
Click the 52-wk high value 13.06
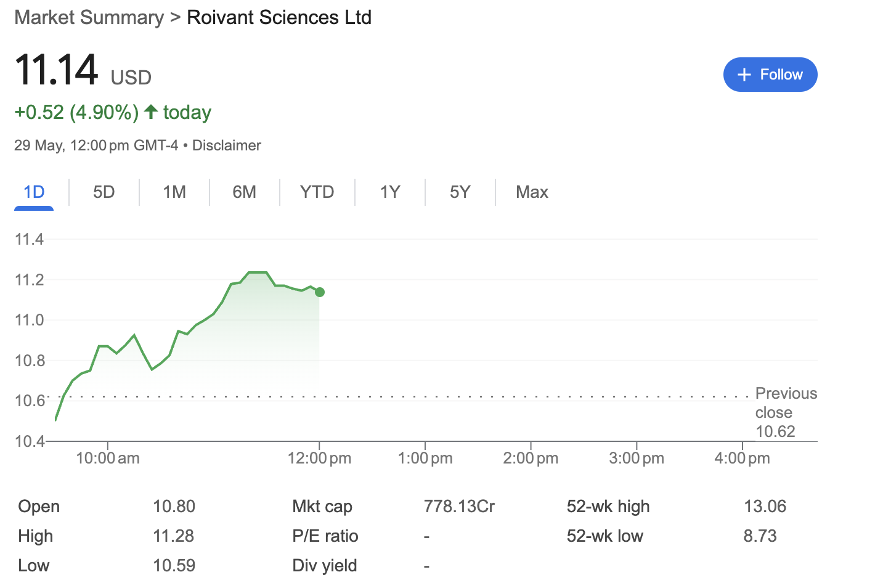tap(765, 507)
